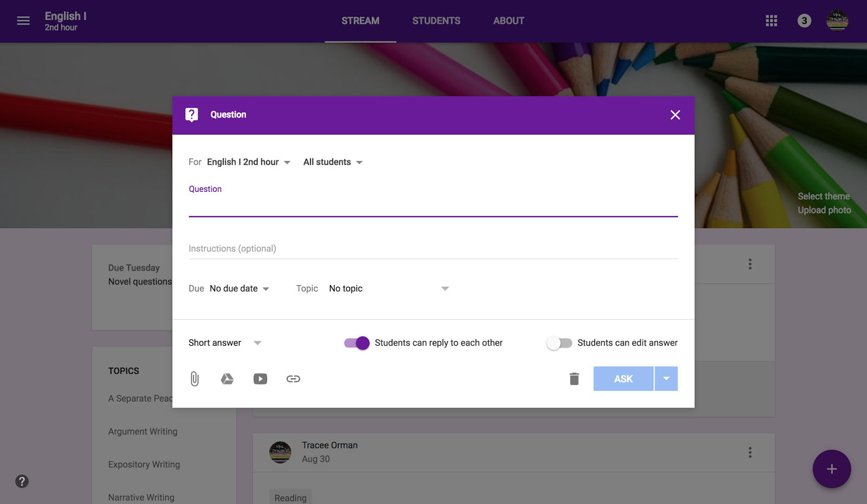Image resolution: width=867 pixels, height=504 pixels.
Task: Switch to the ABOUT tab
Action: click(x=508, y=21)
